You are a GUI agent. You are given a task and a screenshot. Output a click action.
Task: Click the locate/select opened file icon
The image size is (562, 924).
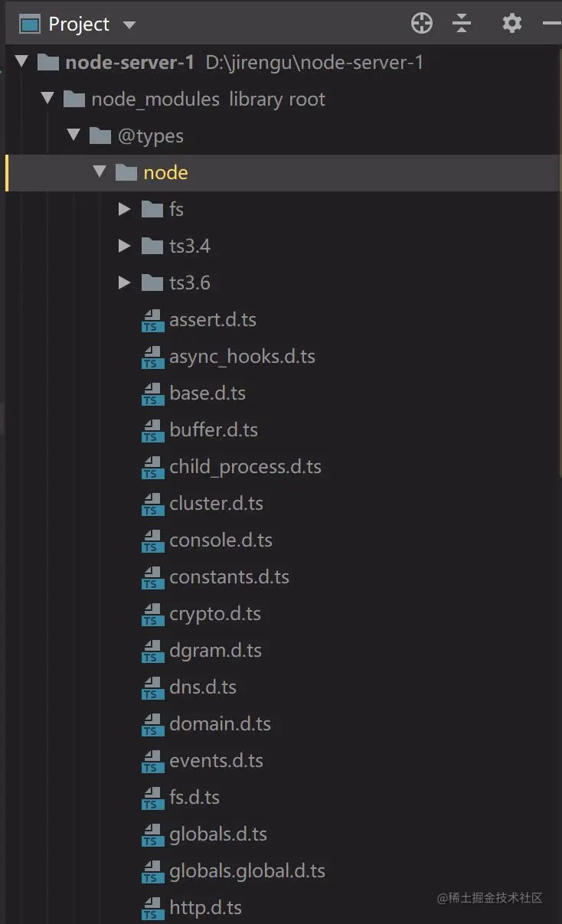click(422, 24)
